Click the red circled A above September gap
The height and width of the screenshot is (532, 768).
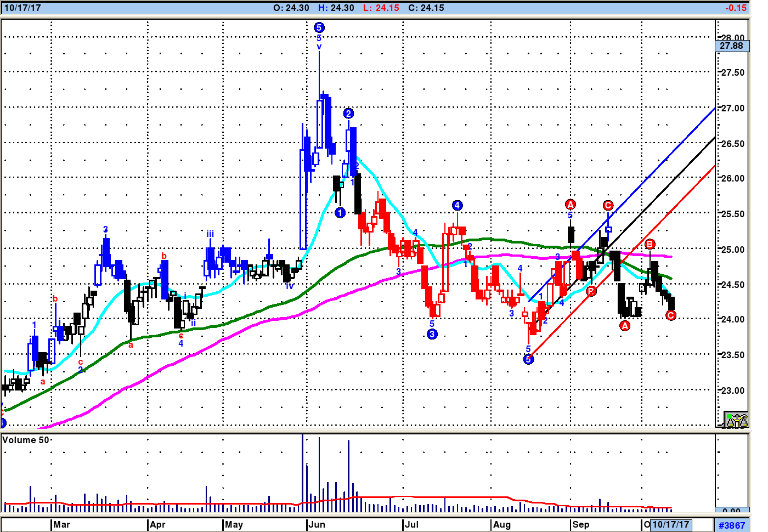[x=571, y=205]
